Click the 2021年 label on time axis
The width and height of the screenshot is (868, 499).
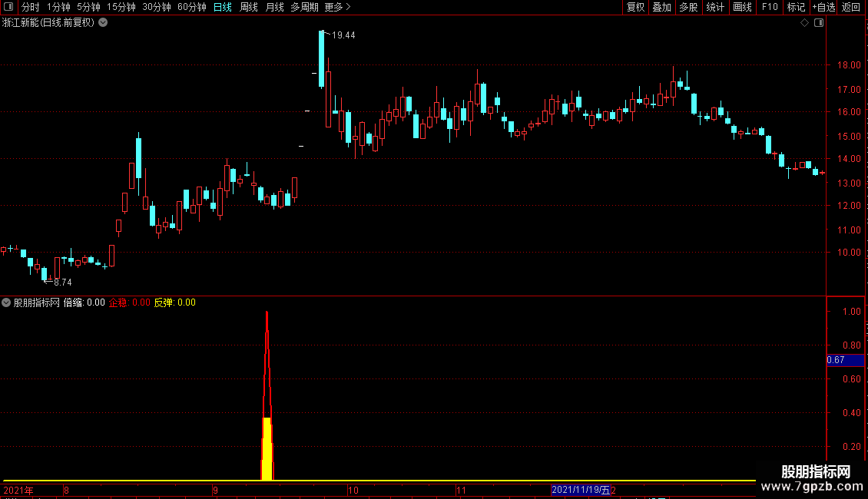[19, 491]
